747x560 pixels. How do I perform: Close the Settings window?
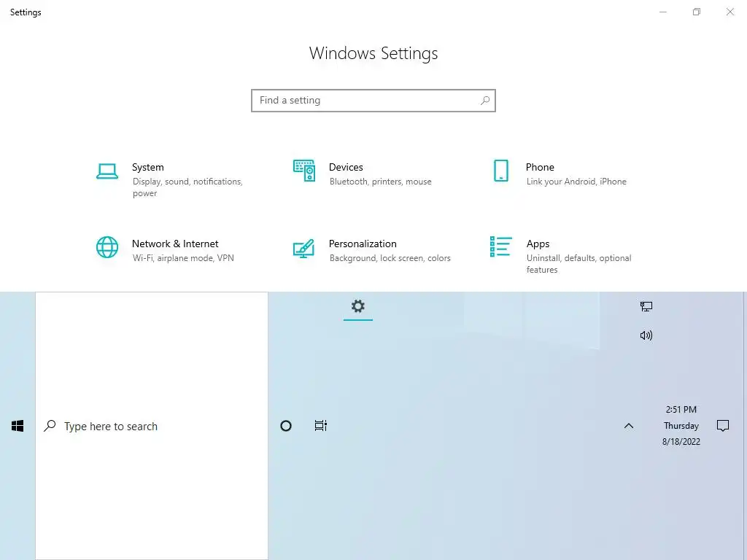click(729, 12)
